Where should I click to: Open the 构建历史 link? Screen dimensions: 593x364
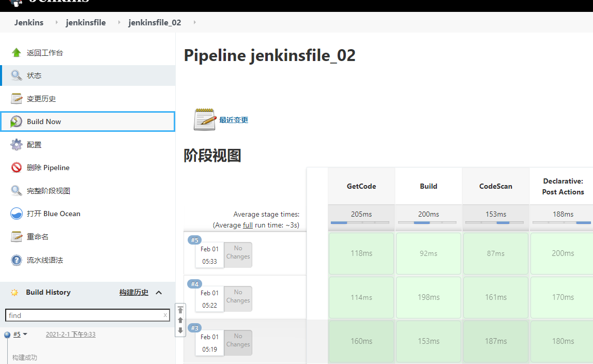[x=134, y=293]
